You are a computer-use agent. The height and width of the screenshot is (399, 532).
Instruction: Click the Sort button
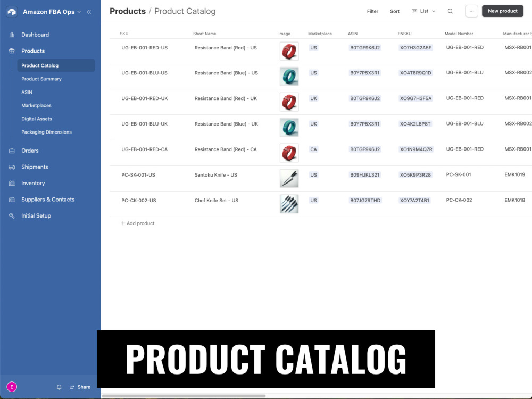(395, 11)
